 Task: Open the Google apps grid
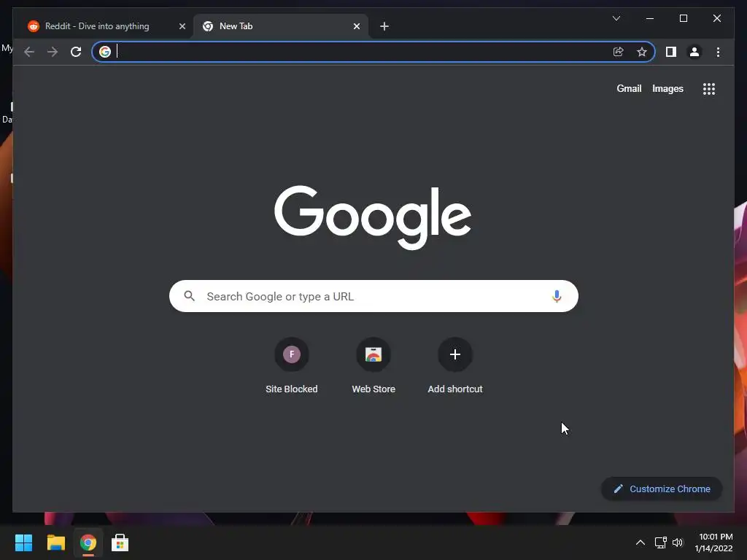click(708, 89)
